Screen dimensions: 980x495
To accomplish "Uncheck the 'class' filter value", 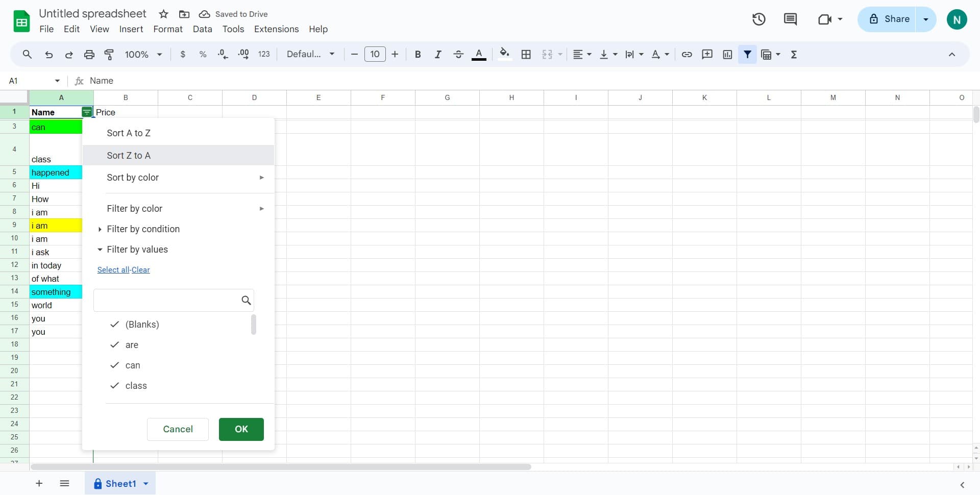I will pyautogui.click(x=115, y=386).
